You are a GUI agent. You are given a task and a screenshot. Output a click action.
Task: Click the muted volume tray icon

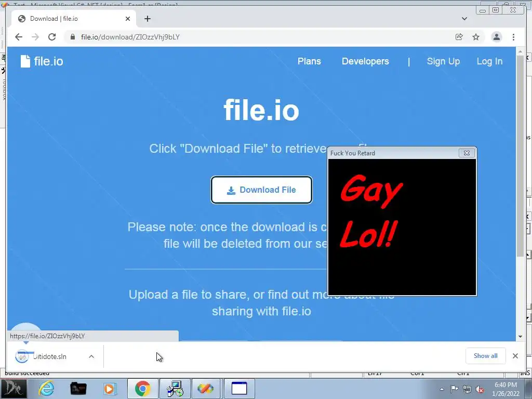[480, 389]
